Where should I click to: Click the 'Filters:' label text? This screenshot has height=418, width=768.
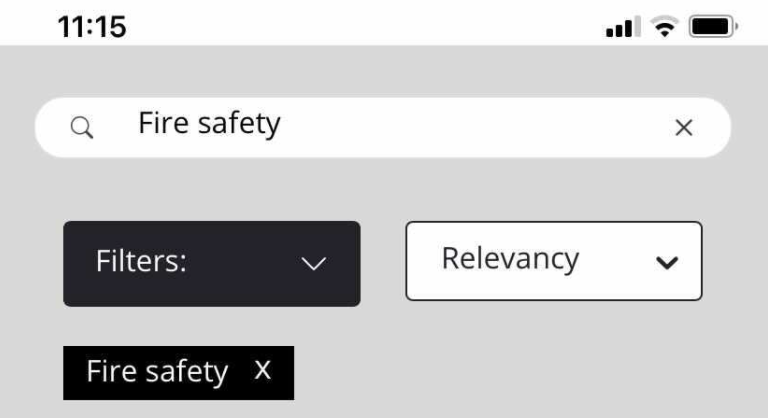pos(141,262)
